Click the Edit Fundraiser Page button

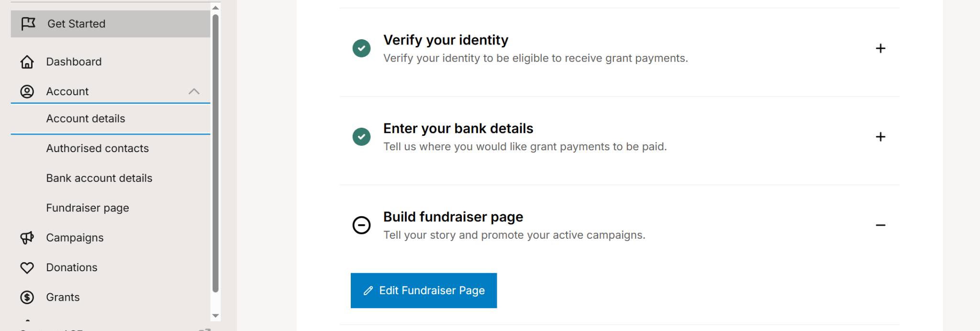[x=423, y=290]
